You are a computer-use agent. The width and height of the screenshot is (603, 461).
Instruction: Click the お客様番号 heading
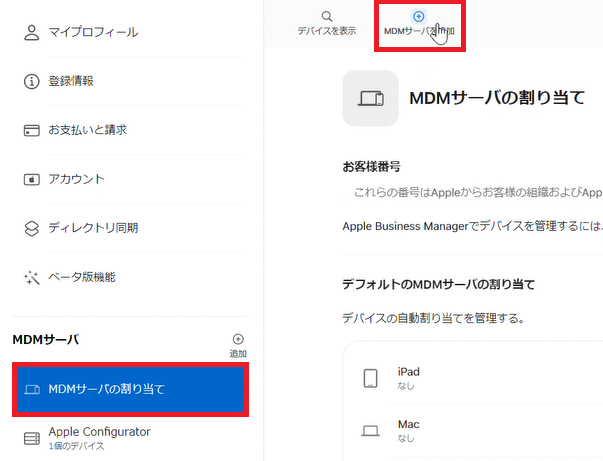[371, 166]
